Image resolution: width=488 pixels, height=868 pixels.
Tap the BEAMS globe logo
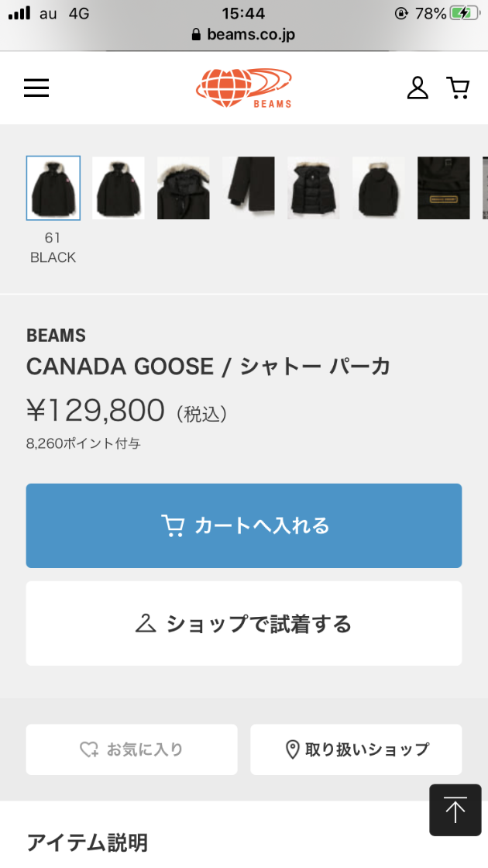point(244,88)
